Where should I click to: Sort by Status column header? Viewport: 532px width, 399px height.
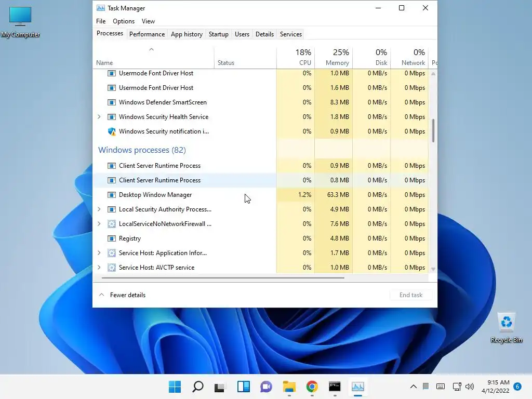(245, 58)
